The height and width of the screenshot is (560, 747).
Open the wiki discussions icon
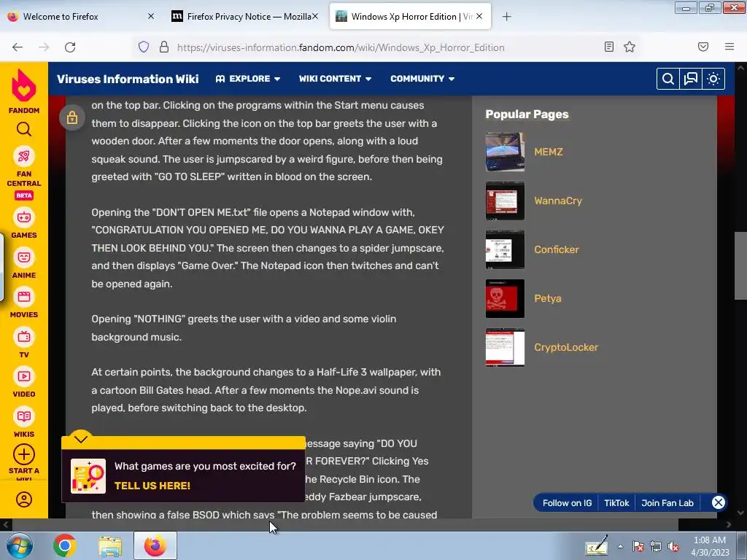click(690, 79)
